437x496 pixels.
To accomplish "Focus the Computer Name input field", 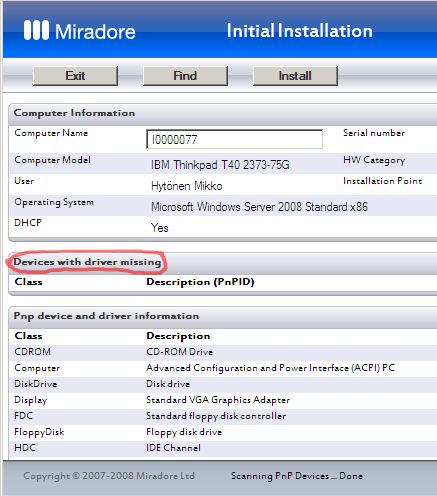I will (x=234, y=139).
